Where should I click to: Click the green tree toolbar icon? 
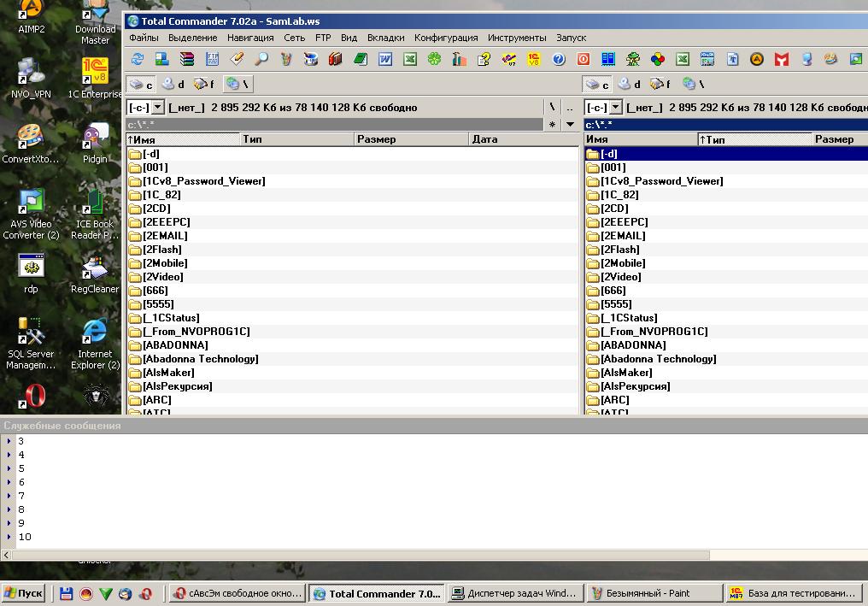point(633,59)
